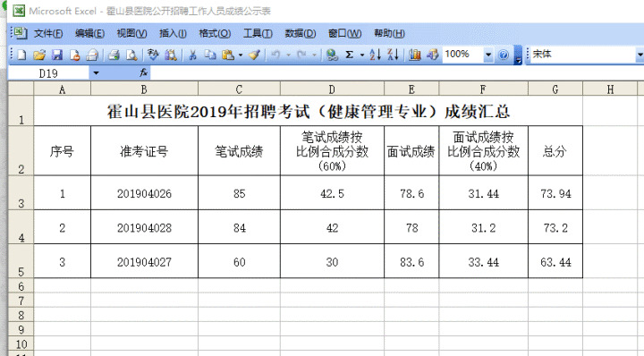Viewport: 644px width, 356px height.
Task: Open the 100% zoom dropdown
Action: (x=488, y=55)
